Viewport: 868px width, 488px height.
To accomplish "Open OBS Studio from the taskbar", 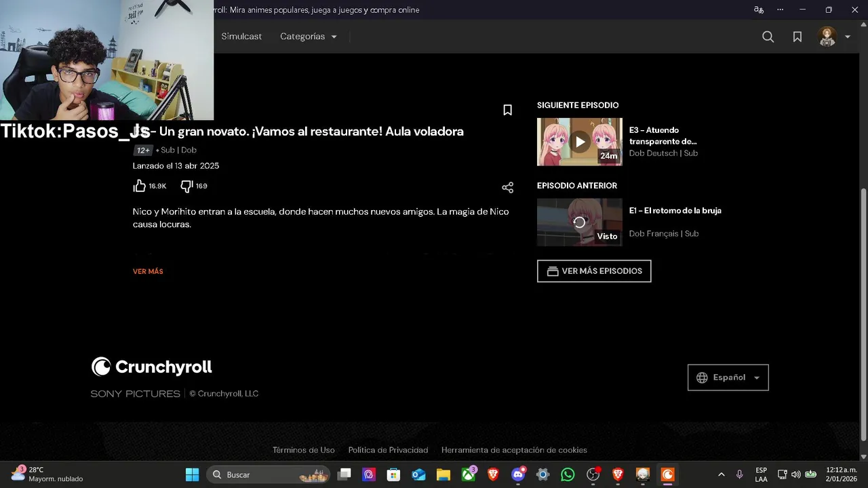I will (593, 474).
